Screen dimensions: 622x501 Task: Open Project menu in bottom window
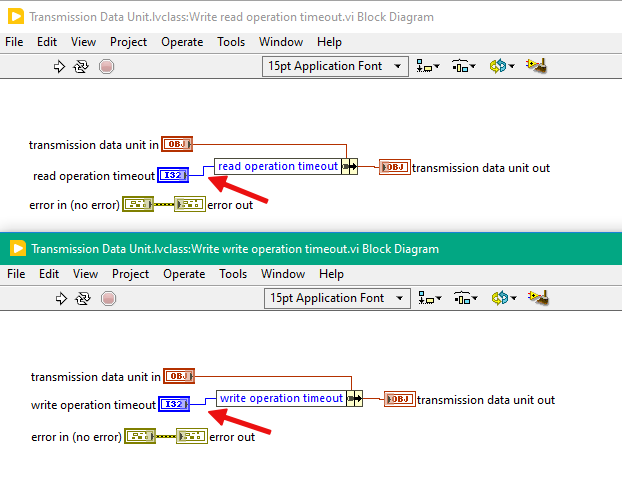click(131, 274)
